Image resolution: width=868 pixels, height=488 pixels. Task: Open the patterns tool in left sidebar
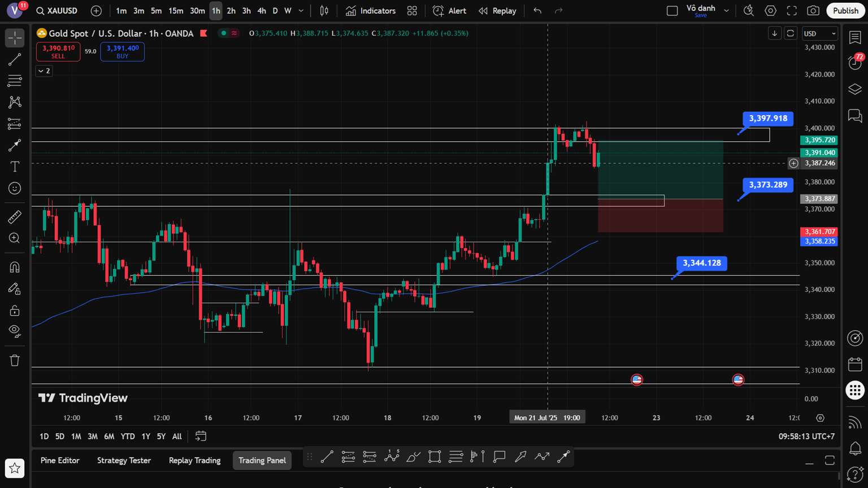click(x=15, y=102)
